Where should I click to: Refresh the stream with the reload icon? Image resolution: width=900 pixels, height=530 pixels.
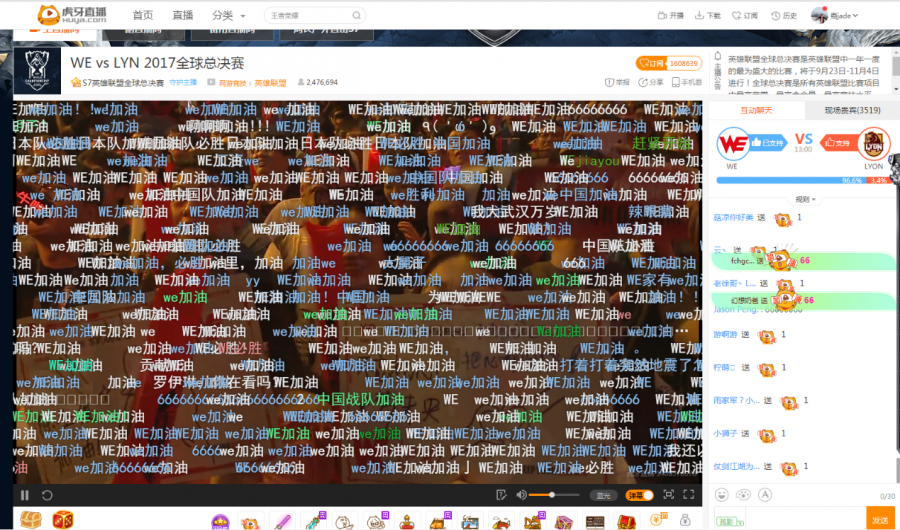(x=47, y=495)
